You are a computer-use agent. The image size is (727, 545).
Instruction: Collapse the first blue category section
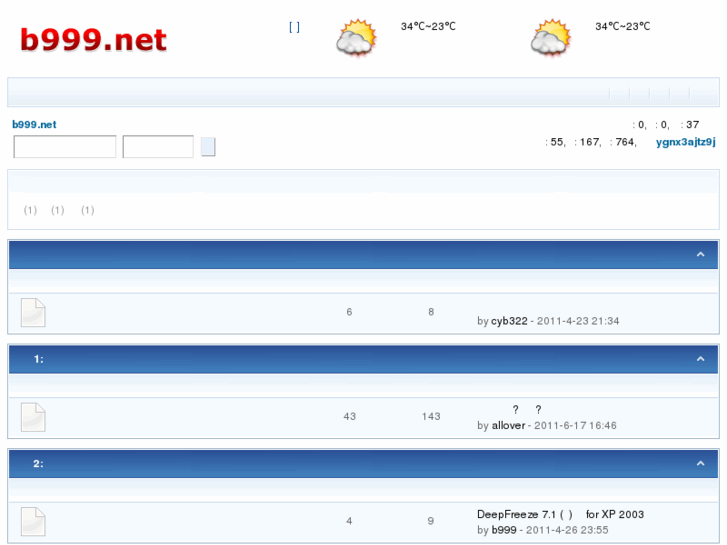coord(701,254)
